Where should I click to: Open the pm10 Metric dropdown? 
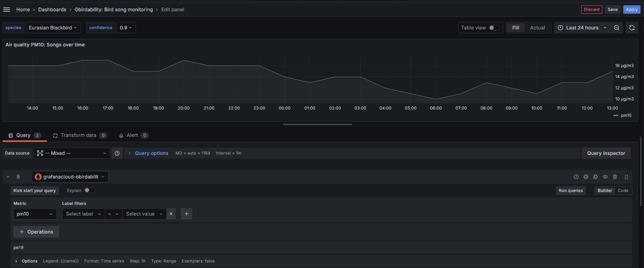point(35,214)
